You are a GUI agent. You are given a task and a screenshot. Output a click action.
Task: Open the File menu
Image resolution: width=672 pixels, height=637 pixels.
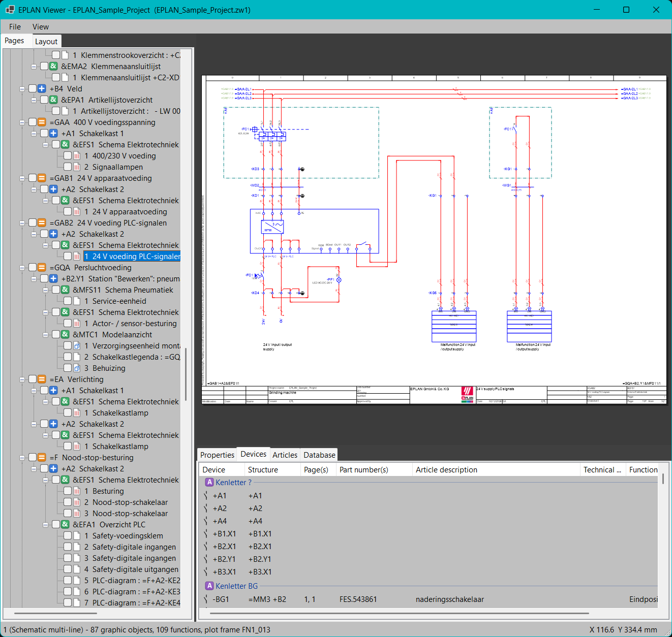(15, 27)
